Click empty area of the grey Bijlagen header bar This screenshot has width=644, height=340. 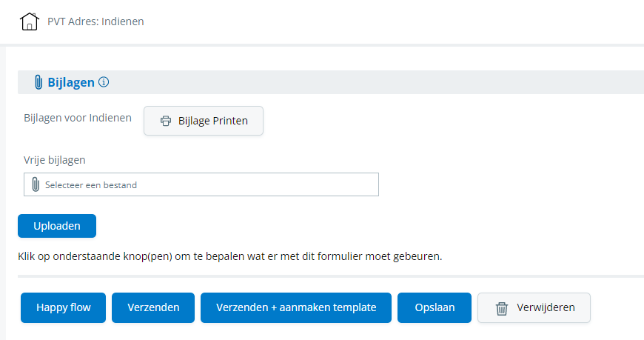point(369,82)
